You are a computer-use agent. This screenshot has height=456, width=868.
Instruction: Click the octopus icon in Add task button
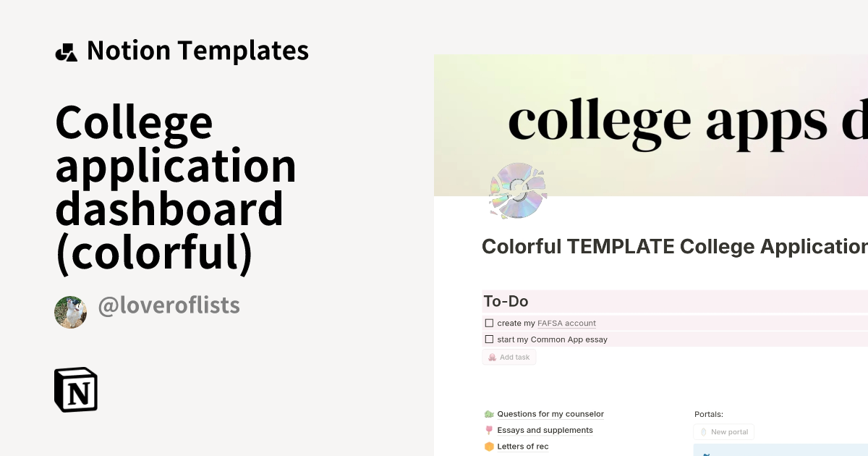coord(492,358)
